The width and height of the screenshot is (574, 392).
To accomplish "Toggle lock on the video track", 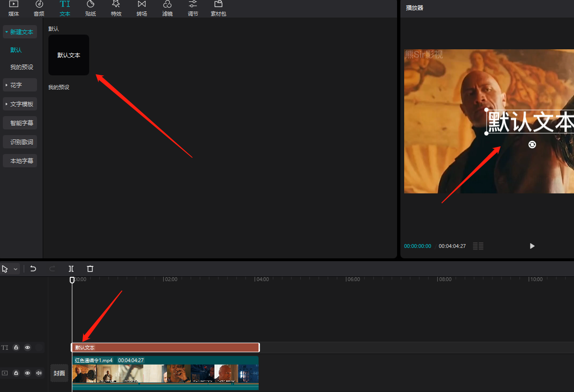I will (16, 373).
